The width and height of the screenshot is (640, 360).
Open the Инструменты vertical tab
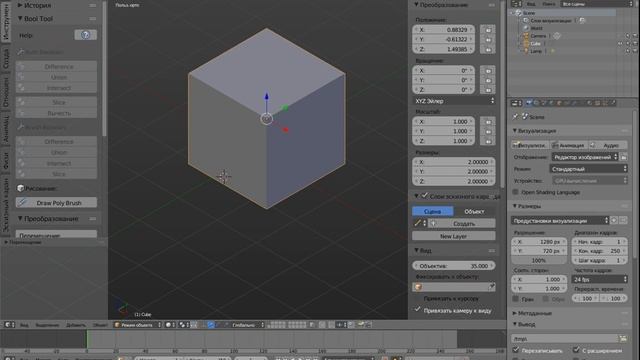tap(6, 22)
